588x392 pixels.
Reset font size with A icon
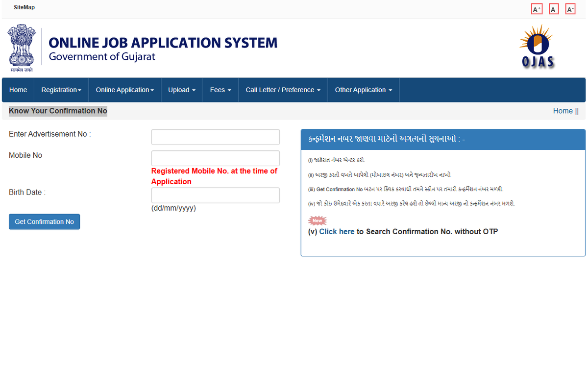point(554,9)
